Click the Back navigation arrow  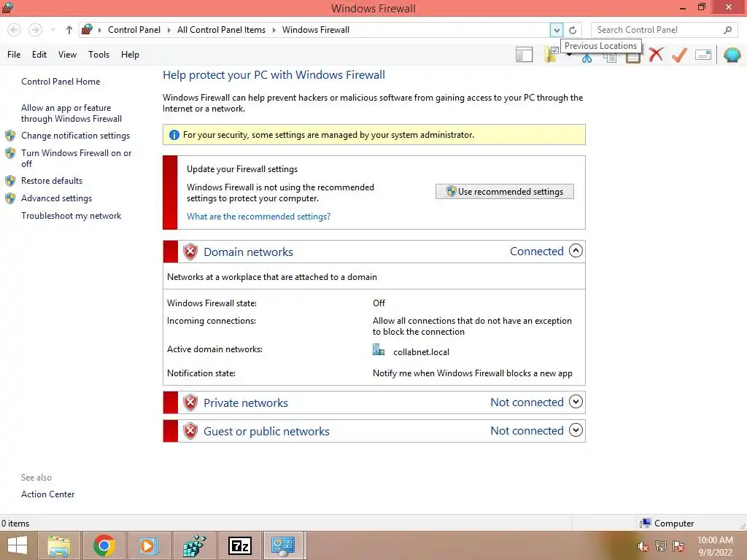pyautogui.click(x=15, y=30)
